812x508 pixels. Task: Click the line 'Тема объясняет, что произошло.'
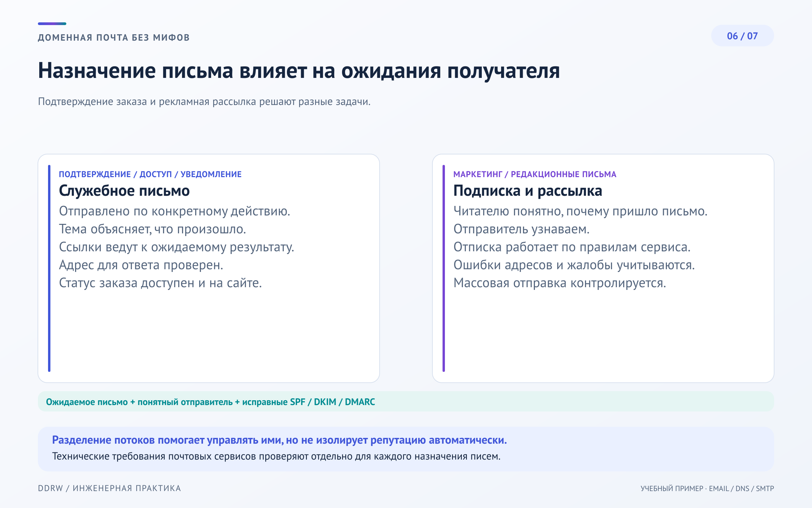coord(152,229)
